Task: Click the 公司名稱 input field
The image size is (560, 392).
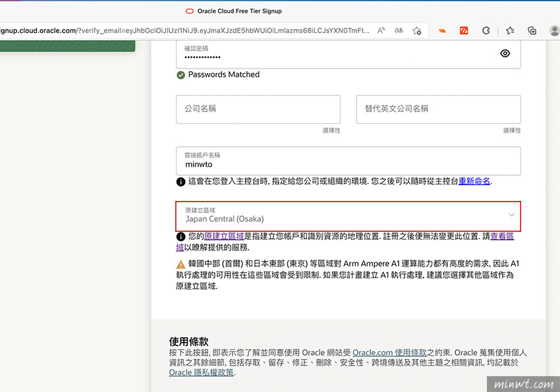Action: (258, 109)
